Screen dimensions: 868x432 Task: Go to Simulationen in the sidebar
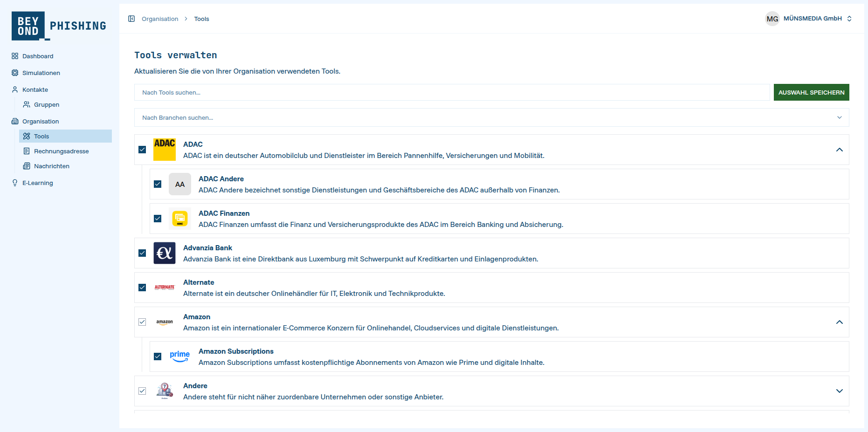pos(41,73)
